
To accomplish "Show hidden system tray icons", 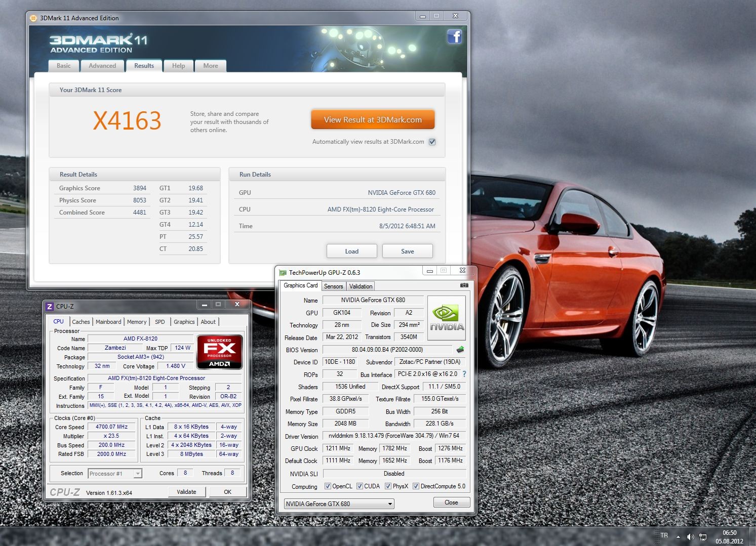I will (679, 536).
